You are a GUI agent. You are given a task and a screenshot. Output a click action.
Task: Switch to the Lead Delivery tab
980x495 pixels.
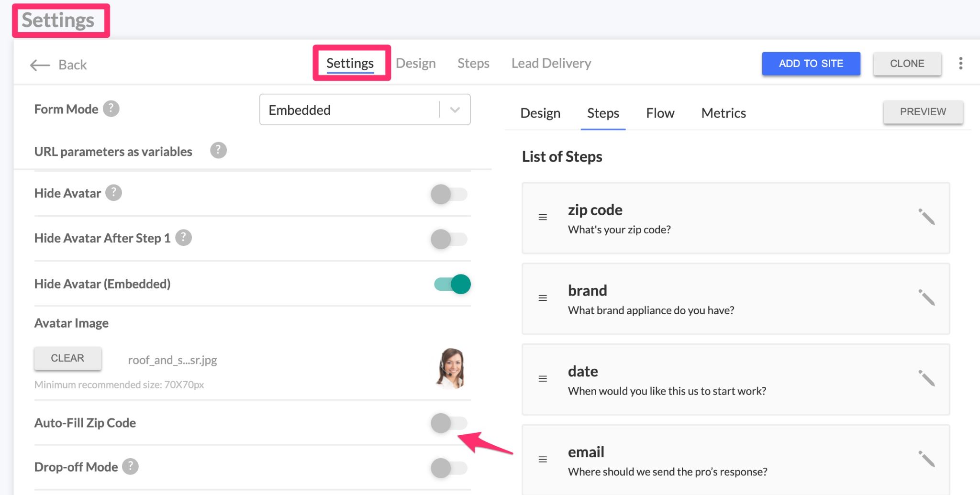(551, 64)
